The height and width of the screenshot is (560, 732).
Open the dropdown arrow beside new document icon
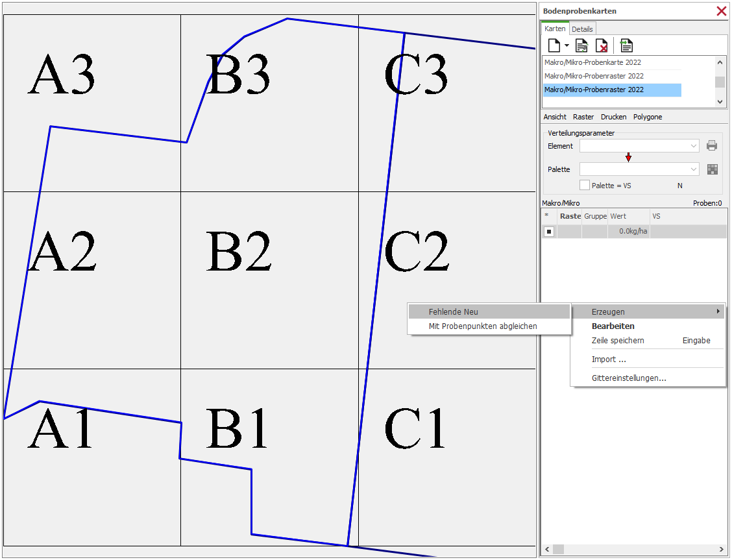(567, 46)
